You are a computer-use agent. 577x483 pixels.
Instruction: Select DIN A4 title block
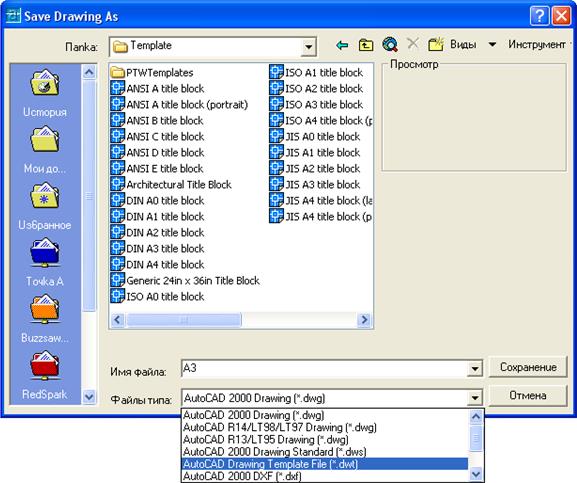click(x=157, y=264)
